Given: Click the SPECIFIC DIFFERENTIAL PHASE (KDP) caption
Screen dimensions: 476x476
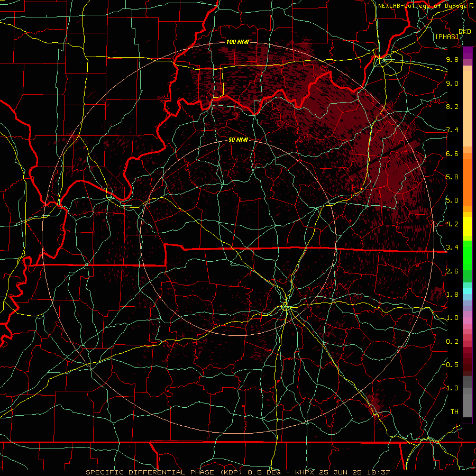Looking at the screenshot, I should pyautogui.click(x=164, y=472).
